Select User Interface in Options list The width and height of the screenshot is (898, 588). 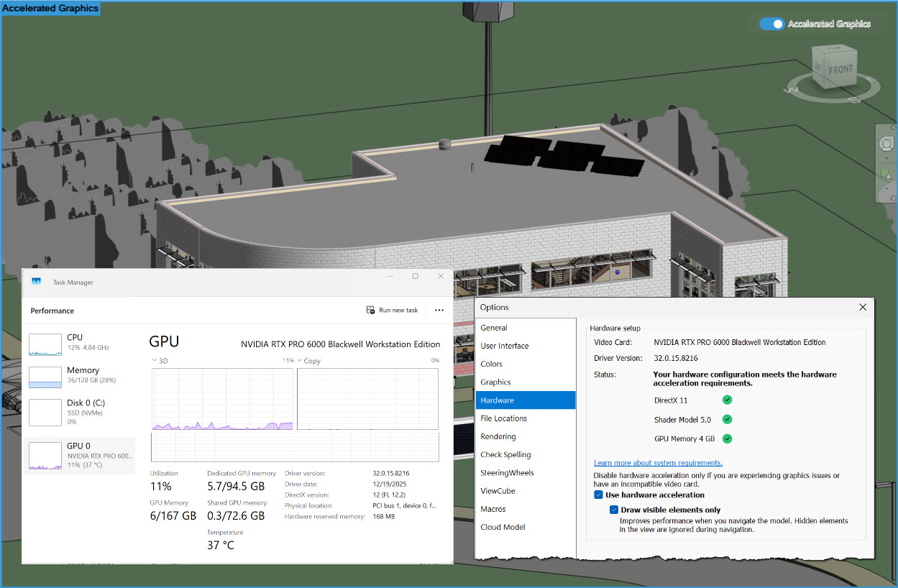pyautogui.click(x=526, y=346)
